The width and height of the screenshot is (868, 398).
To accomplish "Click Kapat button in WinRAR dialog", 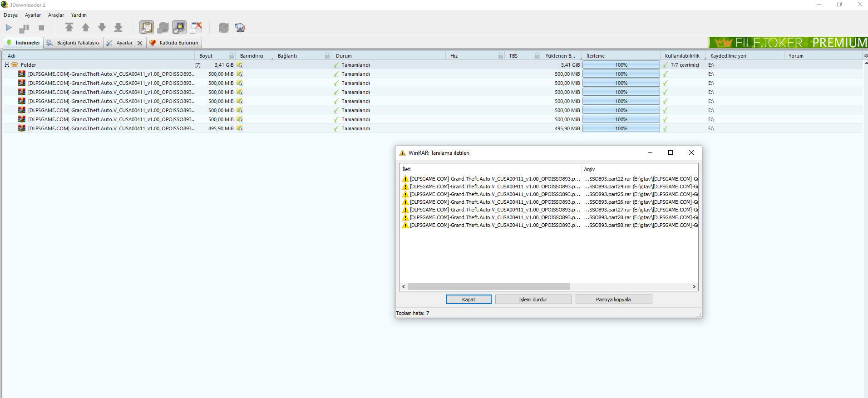I will click(469, 300).
